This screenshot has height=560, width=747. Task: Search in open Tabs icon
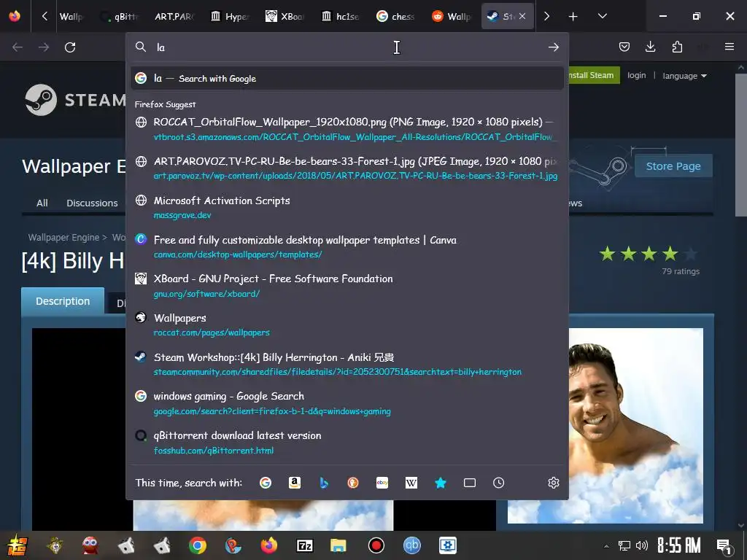pyautogui.click(x=470, y=483)
